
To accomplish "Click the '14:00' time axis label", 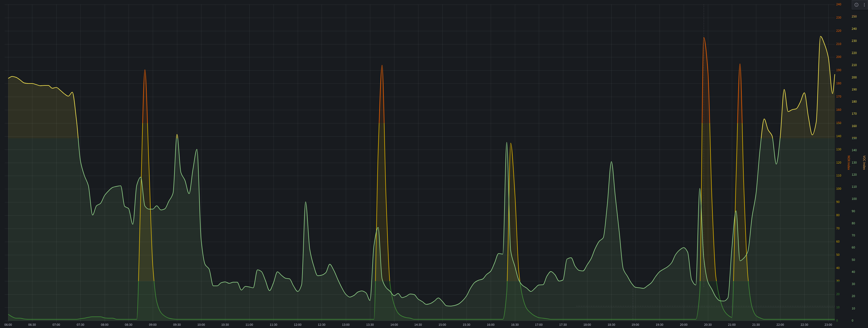I will pyautogui.click(x=394, y=325).
